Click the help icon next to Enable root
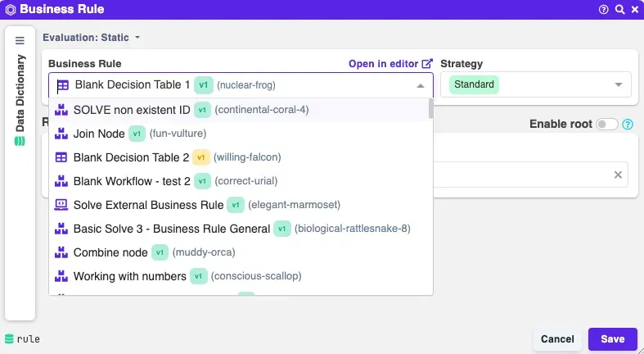644x354 pixels. (628, 125)
